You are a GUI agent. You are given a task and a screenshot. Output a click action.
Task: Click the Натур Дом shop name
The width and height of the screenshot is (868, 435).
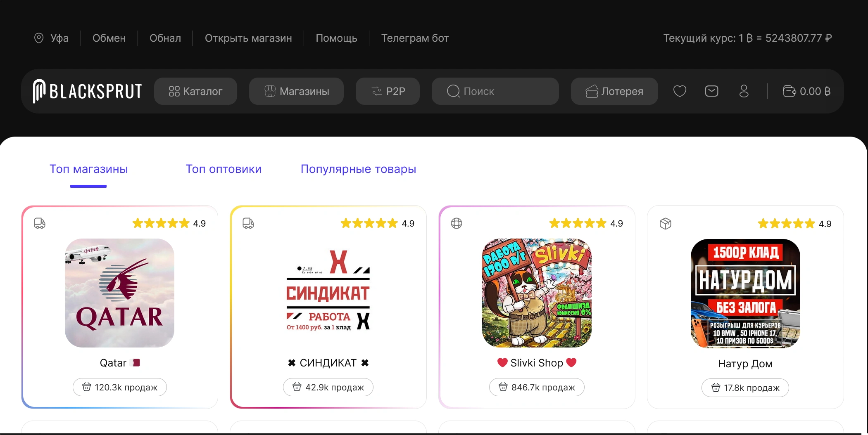(x=745, y=364)
